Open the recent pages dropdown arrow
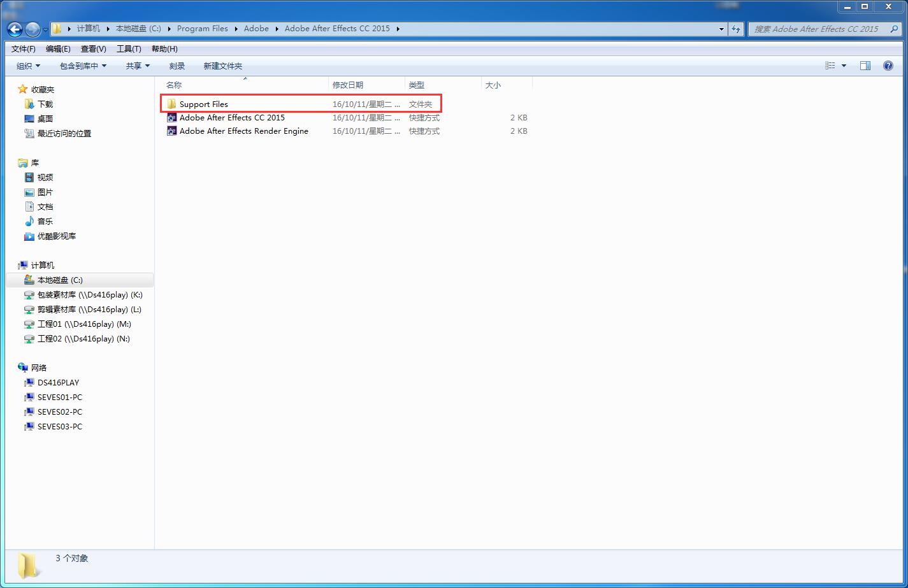This screenshot has width=908, height=588. coord(45,29)
